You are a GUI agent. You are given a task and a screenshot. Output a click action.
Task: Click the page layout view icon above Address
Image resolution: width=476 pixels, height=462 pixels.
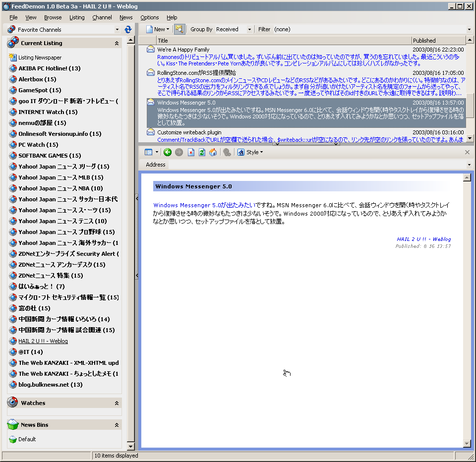[x=149, y=152]
